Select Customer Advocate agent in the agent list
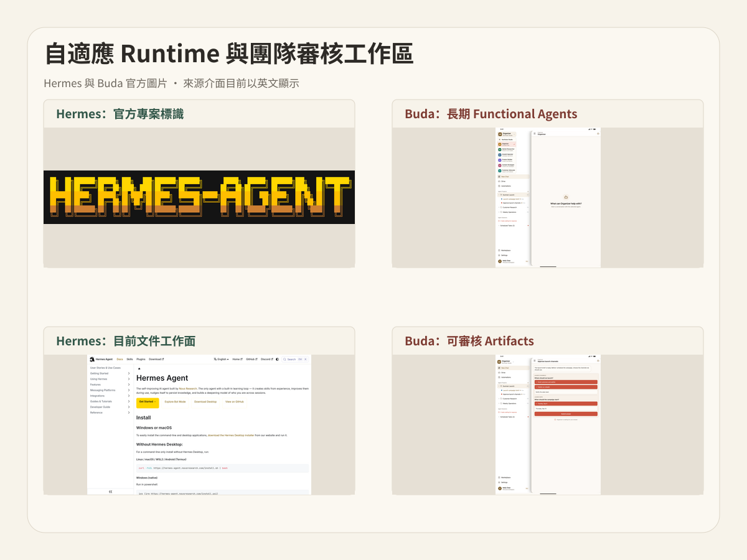 pyautogui.click(x=507, y=170)
